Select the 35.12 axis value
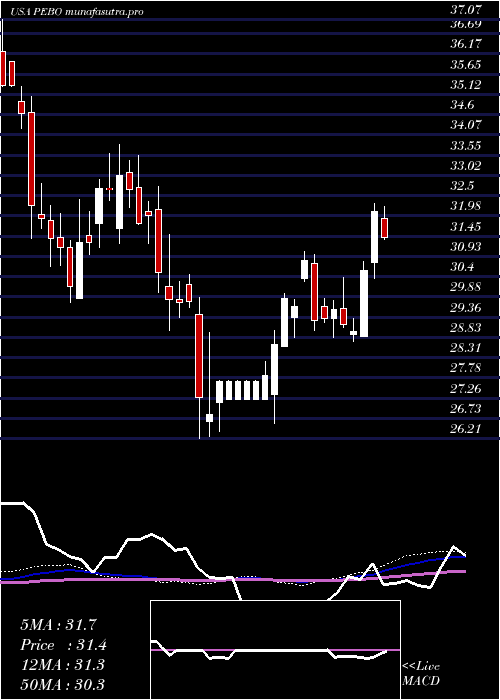Viewport: 500px width, 700px height. tap(466, 84)
